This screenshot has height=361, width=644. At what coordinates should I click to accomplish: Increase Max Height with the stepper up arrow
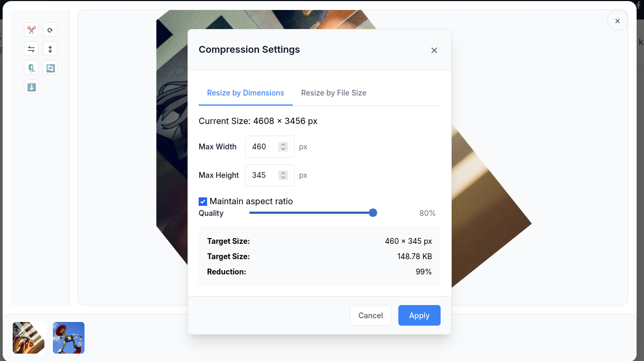(283, 173)
